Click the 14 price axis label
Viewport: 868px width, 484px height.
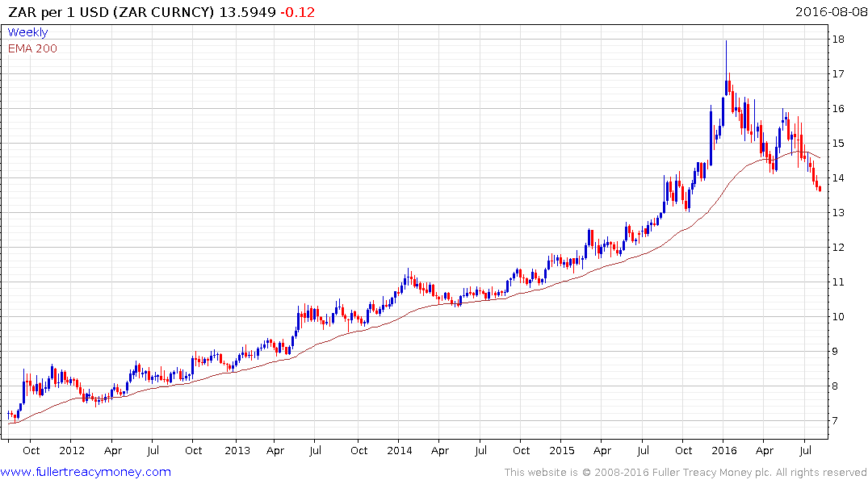tap(837, 178)
